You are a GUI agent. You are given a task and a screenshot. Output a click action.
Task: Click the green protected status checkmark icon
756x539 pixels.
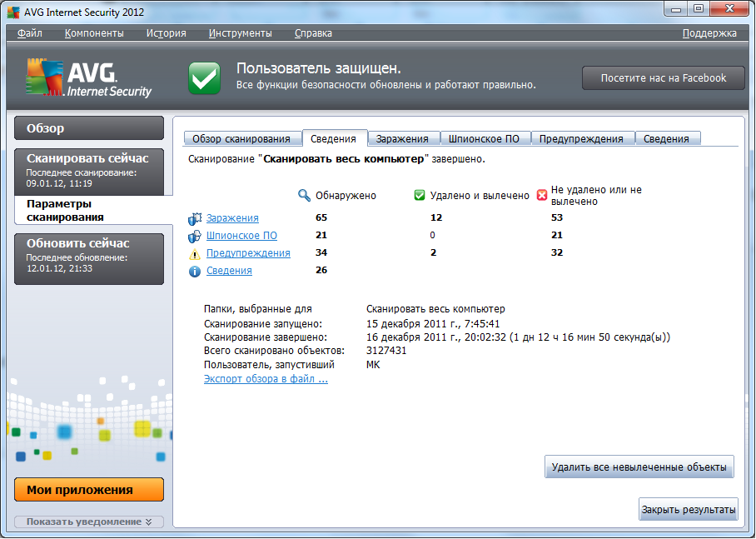205,78
